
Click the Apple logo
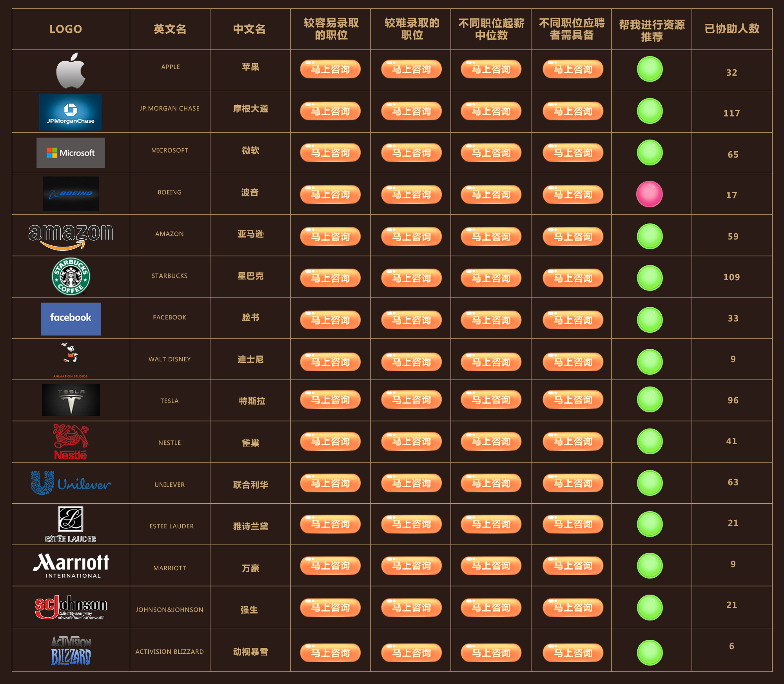(71, 71)
